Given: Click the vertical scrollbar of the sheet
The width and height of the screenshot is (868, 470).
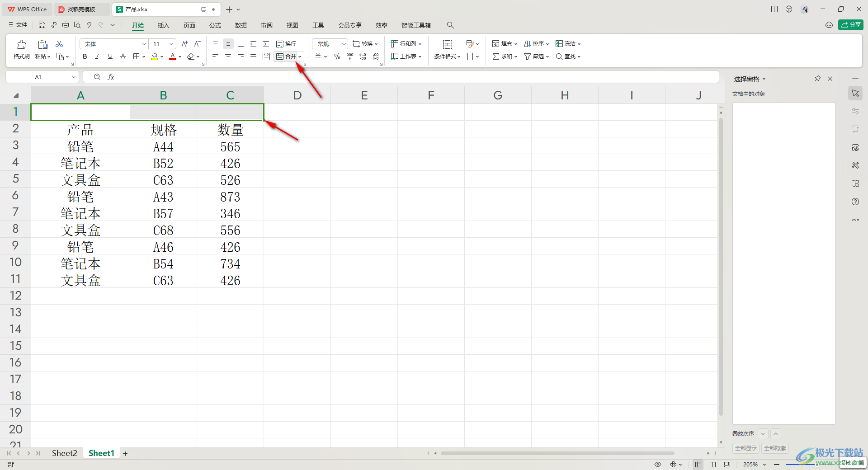Looking at the screenshot, I should pos(721,267).
